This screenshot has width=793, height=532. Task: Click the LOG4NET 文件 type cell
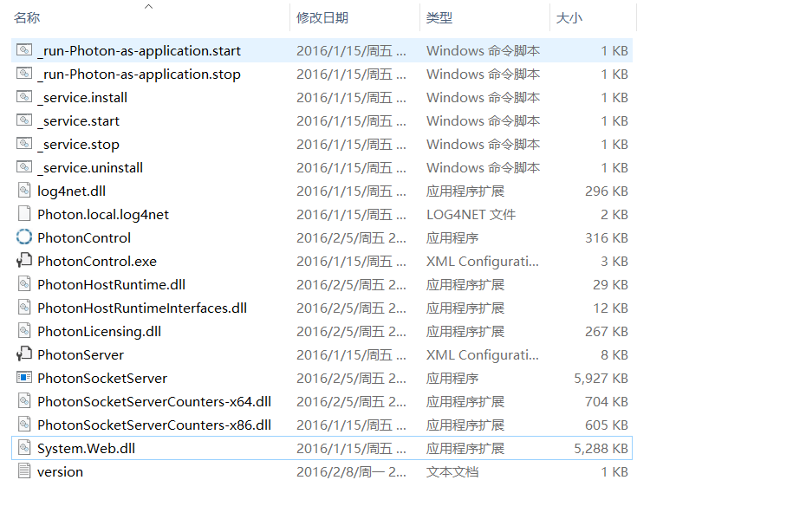[x=471, y=214]
